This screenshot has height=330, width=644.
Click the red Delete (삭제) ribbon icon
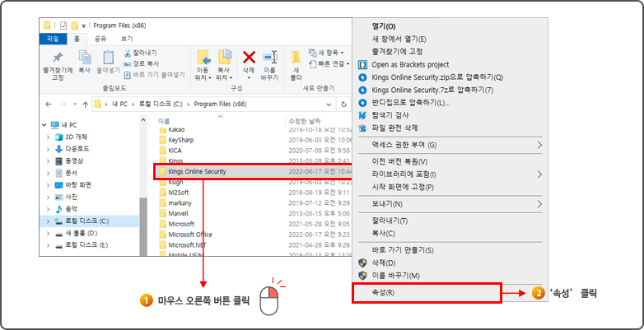[249, 58]
